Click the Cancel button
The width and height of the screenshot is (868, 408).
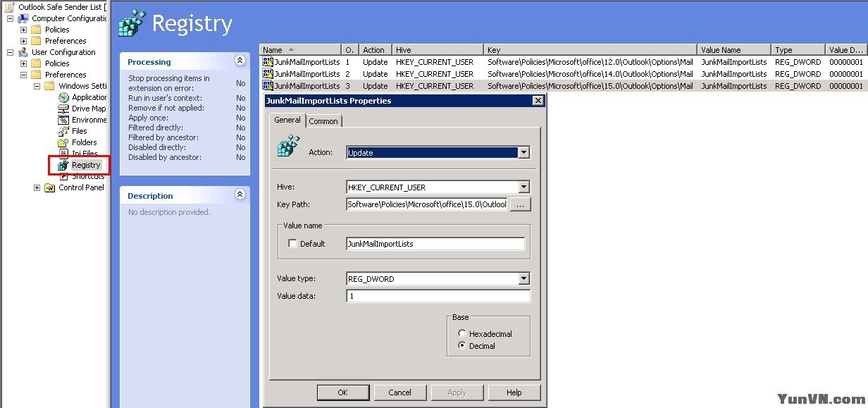pos(399,392)
